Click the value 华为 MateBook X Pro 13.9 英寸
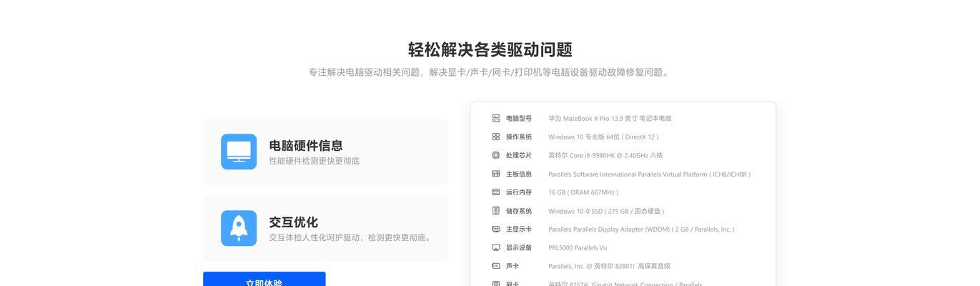Viewport: 980px width, 286px height. click(x=610, y=119)
